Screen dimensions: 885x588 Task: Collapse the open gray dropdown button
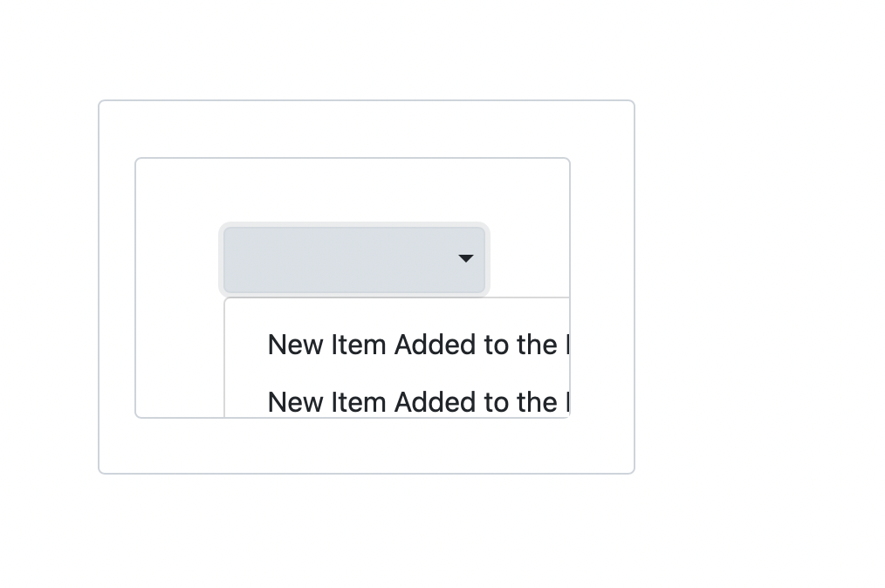click(x=353, y=260)
